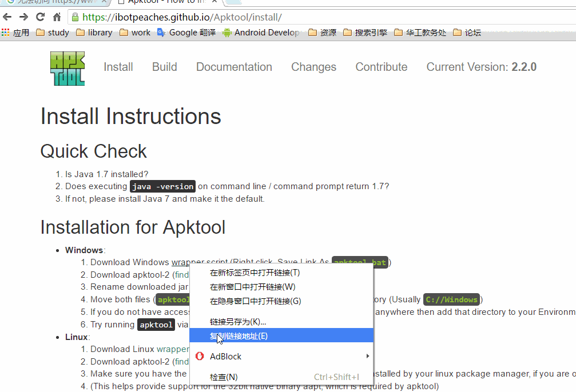Choose 链接另存为(K)... from context menu
This screenshot has height=392, width=576.
click(x=281, y=322)
